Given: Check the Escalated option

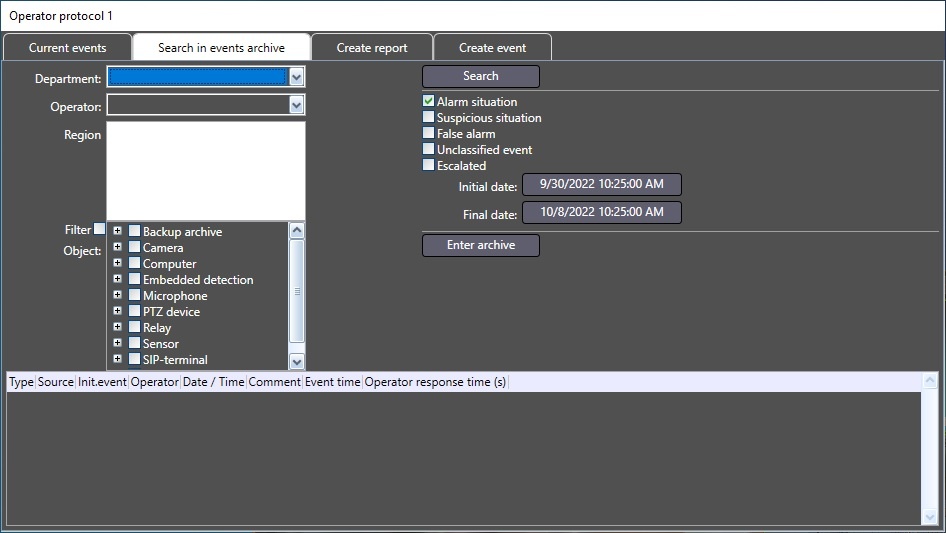Looking at the screenshot, I should point(429,165).
